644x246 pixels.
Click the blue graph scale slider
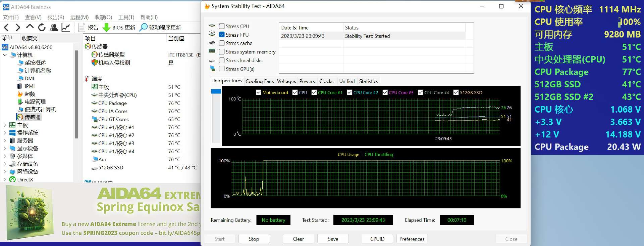[216, 91]
